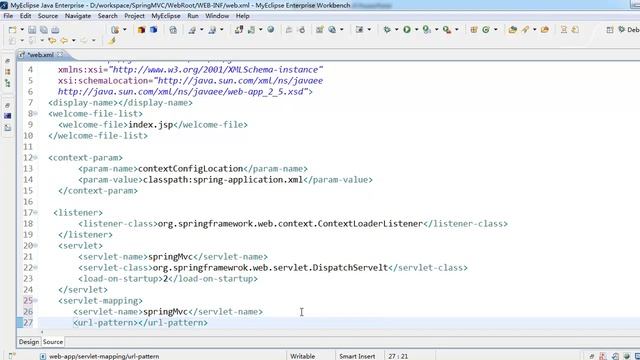
Task: Click the green Run button icon
Action: 407,29
